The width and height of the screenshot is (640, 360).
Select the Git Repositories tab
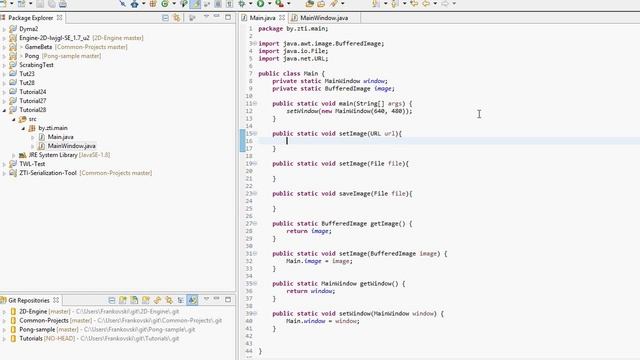[29, 300]
